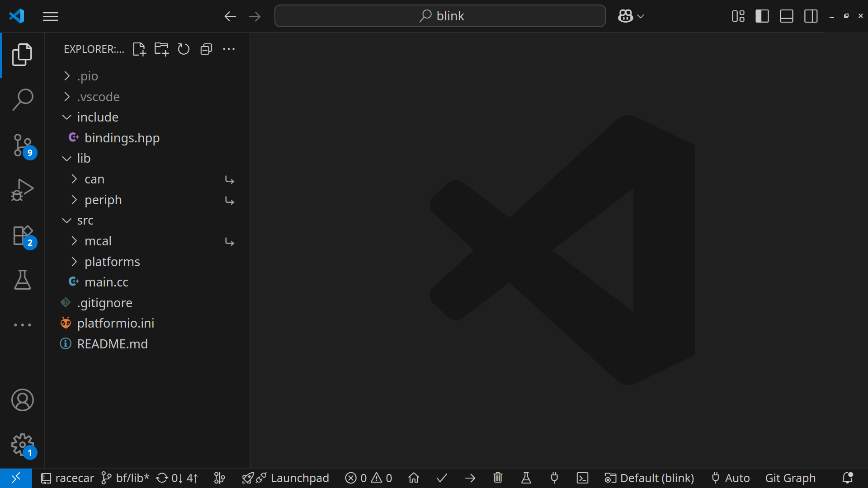Open Explorer's more actions ellipsis menu
The height and width of the screenshot is (488, 868).
tap(229, 49)
